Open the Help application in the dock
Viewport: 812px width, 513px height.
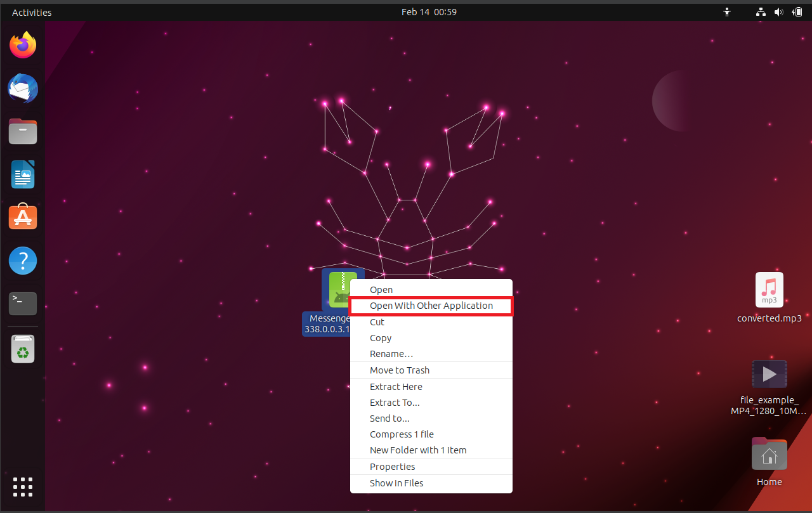tap(23, 261)
